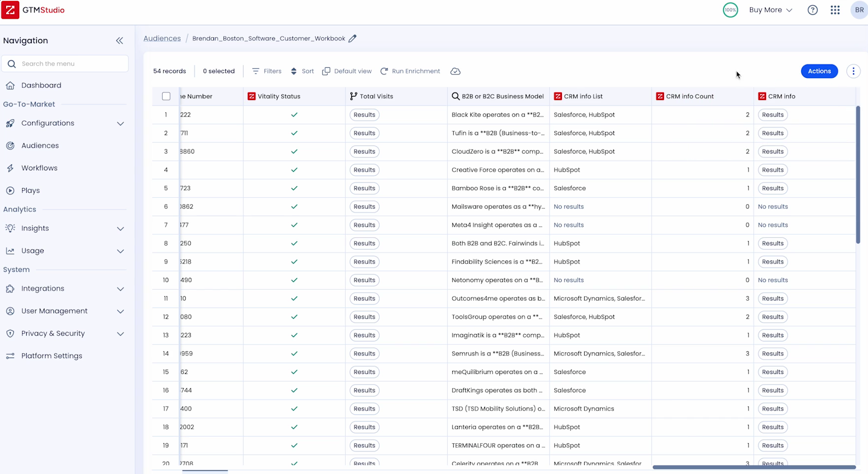The image size is (868, 474).
Task: Click the blue Actions button
Action: [819, 71]
